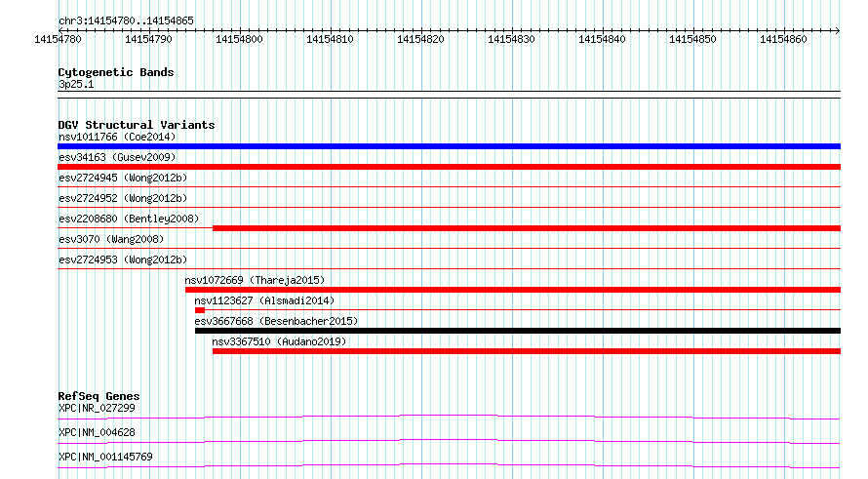Open variant esv34163 (Gusev2009) label

(x=117, y=157)
